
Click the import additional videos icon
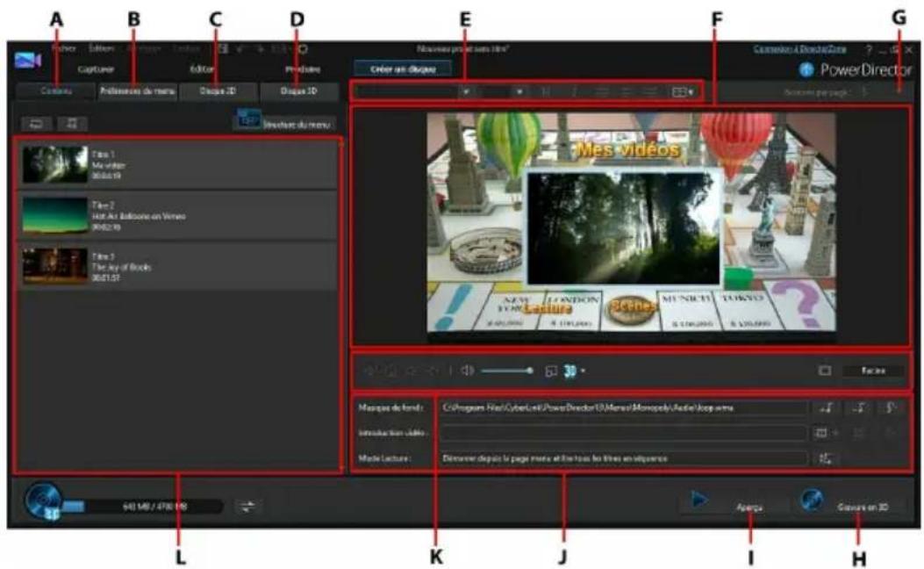point(37,124)
